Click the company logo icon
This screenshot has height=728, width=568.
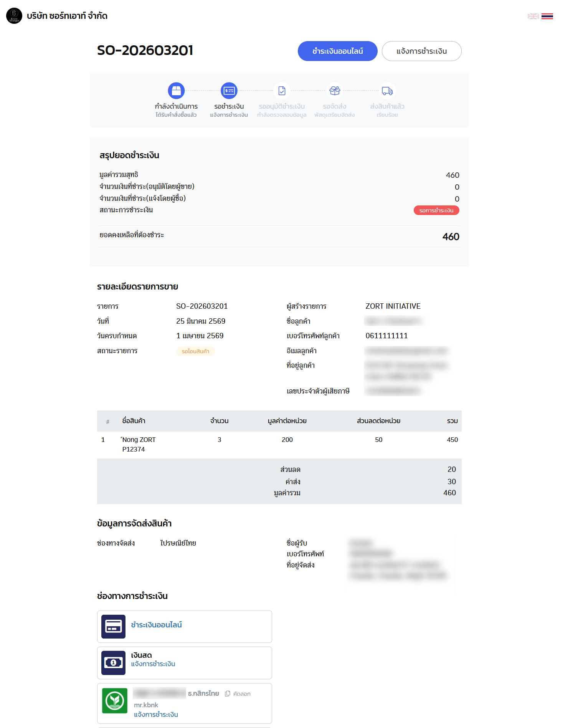[x=14, y=16]
